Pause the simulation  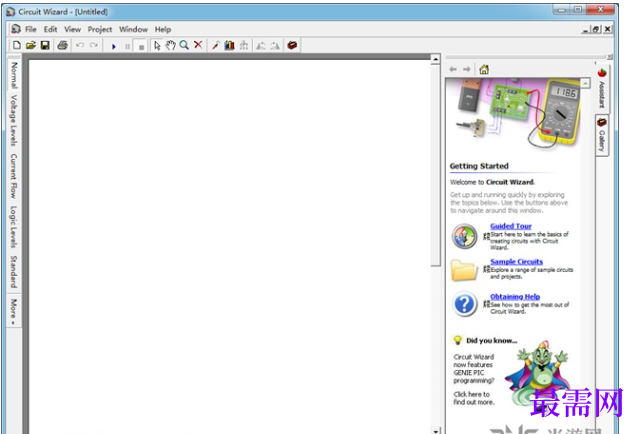[128, 46]
